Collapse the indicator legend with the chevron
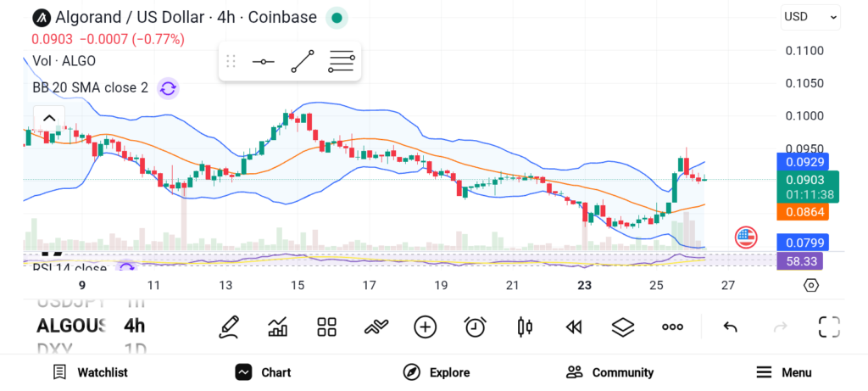The height and width of the screenshot is (391, 868). click(x=48, y=119)
